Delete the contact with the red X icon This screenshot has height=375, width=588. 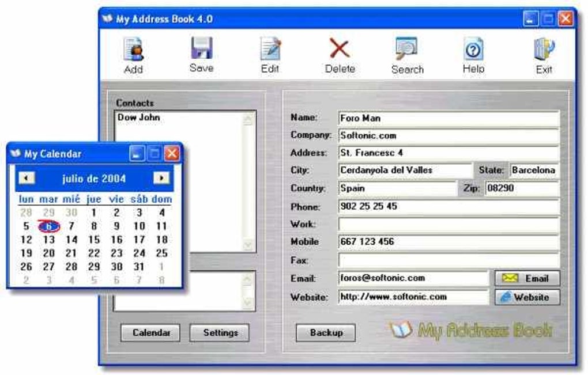pyautogui.click(x=340, y=48)
